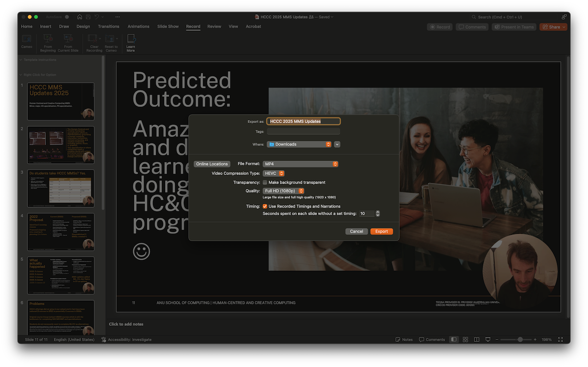Image resolution: width=588 pixels, height=367 pixels.
Task: Click the Export button
Action: pos(382,231)
